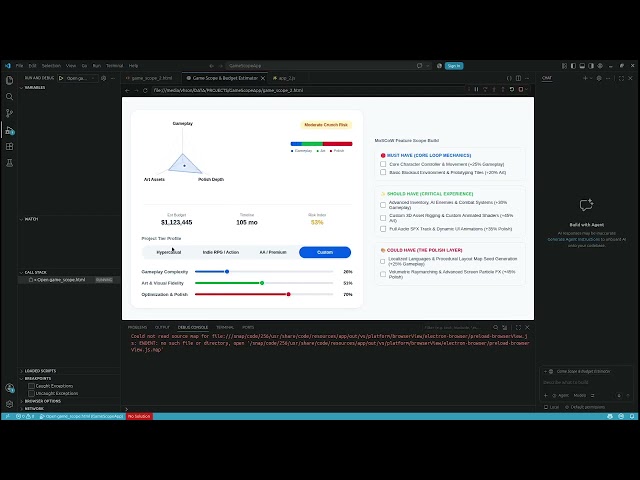This screenshot has width=640, height=480.
Task: Click the Gameplay Complexity slider handle
Action: coord(227,271)
